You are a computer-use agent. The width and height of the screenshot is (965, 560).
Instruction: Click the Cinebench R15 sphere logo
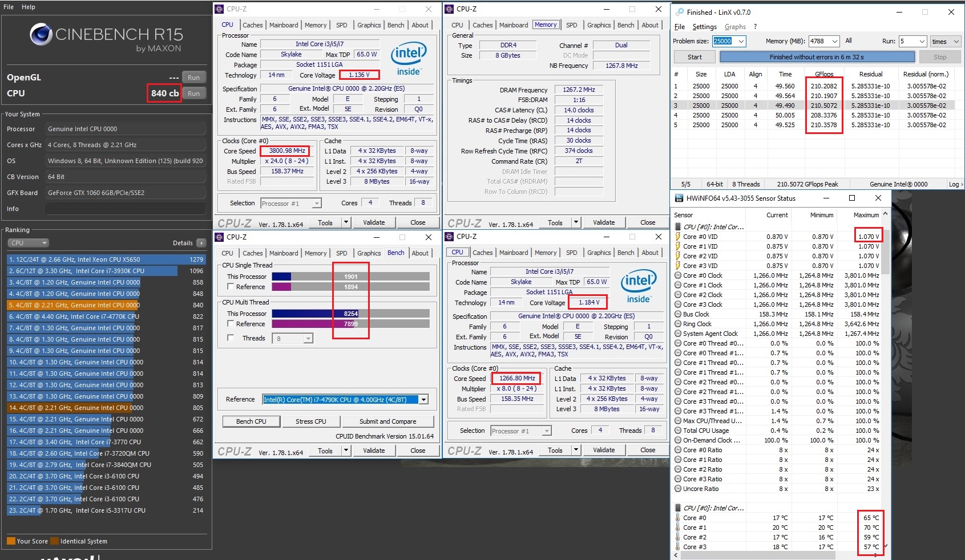pyautogui.click(x=41, y=34)
